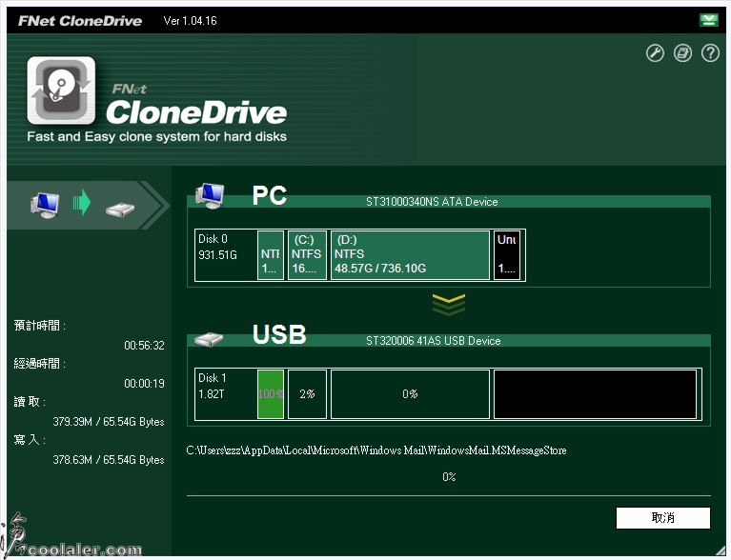Click the 讀取 label
The image size is (731, 560).
tap(30, 402)
